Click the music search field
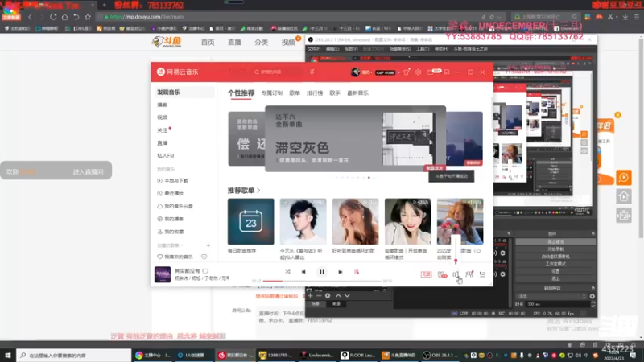This screenshot has width=644, height=362. click(x=277, y=72)
